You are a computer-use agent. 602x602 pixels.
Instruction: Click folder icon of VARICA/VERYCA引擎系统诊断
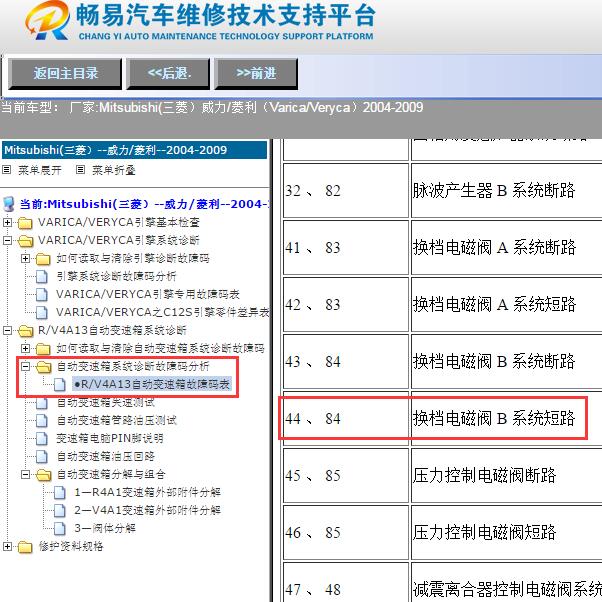25,241
